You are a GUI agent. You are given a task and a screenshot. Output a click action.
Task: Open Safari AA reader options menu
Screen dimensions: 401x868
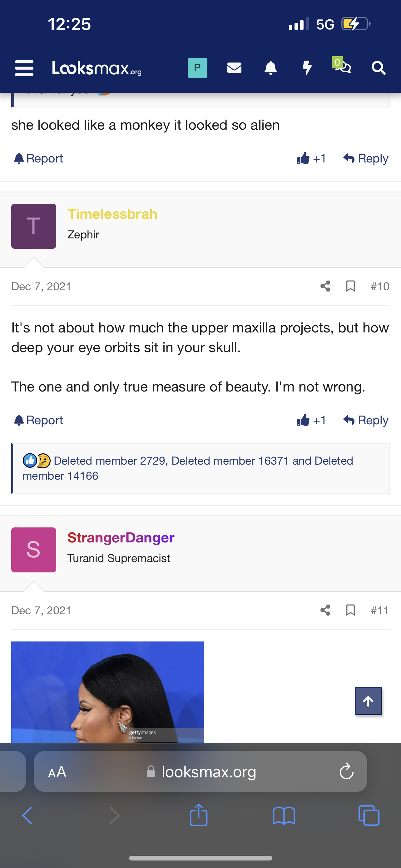coord(57,772)
